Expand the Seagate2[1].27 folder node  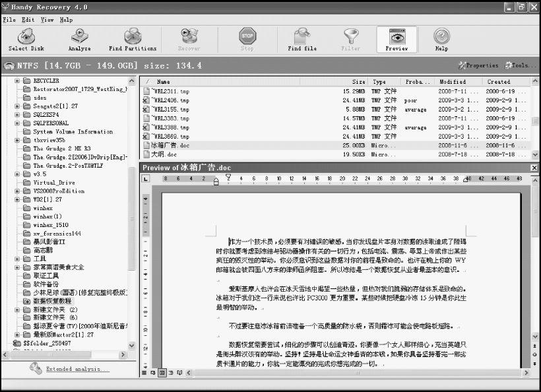tap(17, 106)
